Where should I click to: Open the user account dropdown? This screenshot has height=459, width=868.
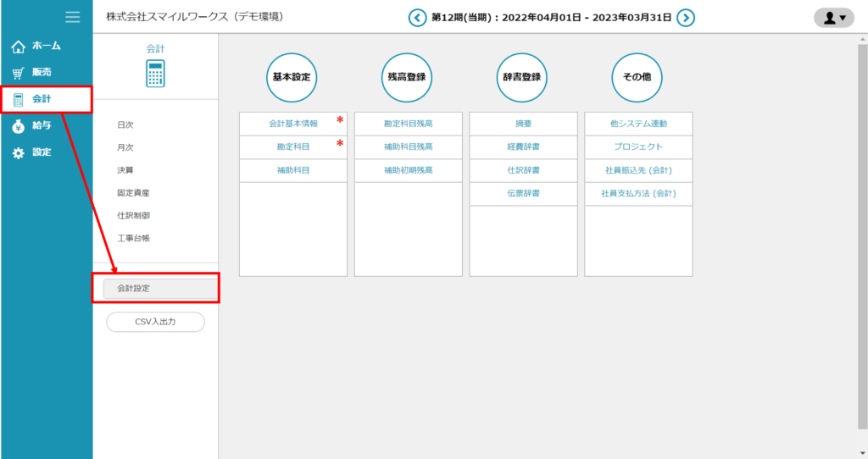point(834,18)
